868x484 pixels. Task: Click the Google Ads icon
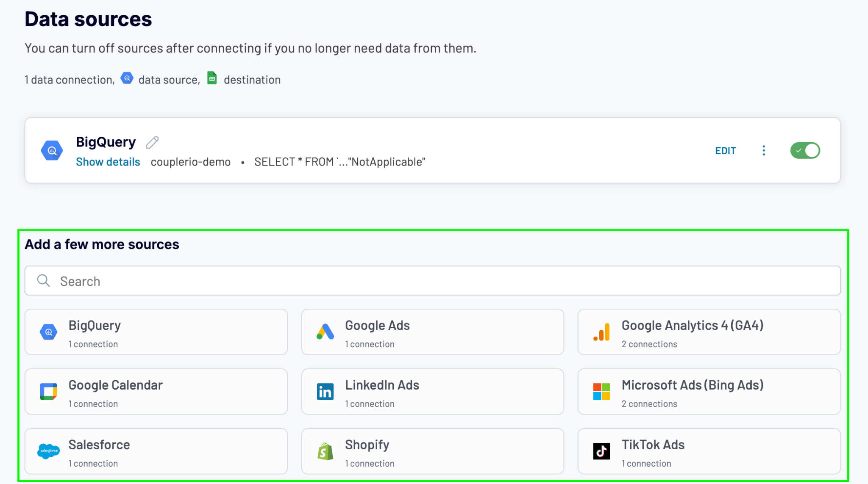[x=325, y=332]
